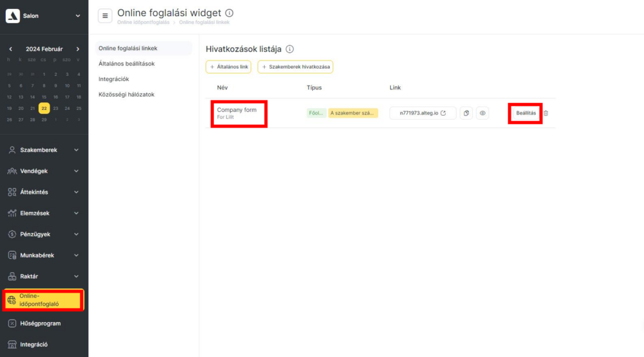Expand the Munkabérek menu chevron

tap(77, 255)
